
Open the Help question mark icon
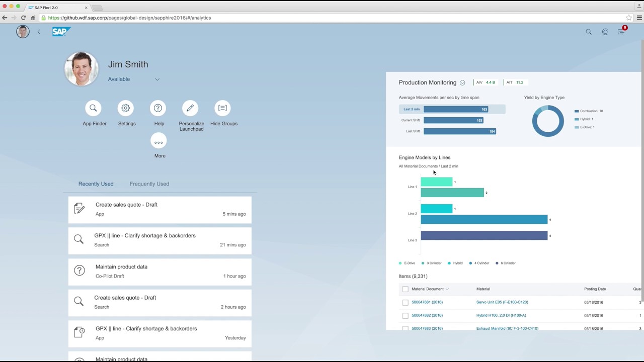[158, 108]
